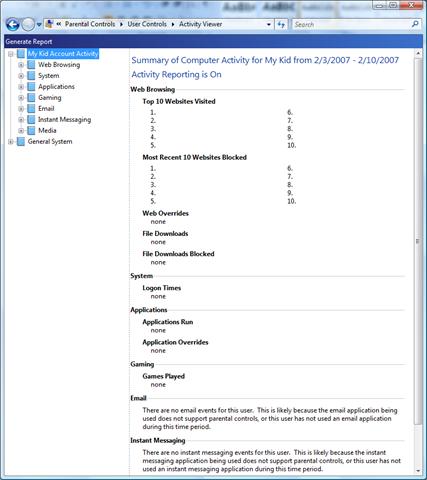Expand the Gaming tree node

tap(21, 98)
